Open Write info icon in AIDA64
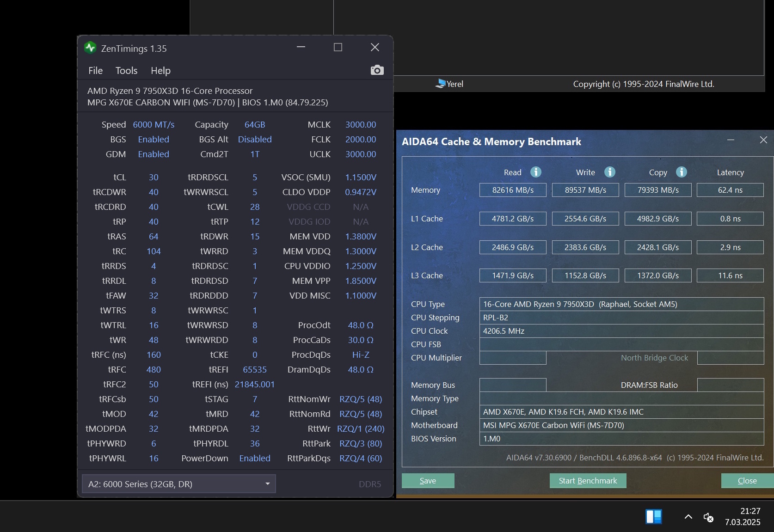774x532 pixels. point(610,172)
